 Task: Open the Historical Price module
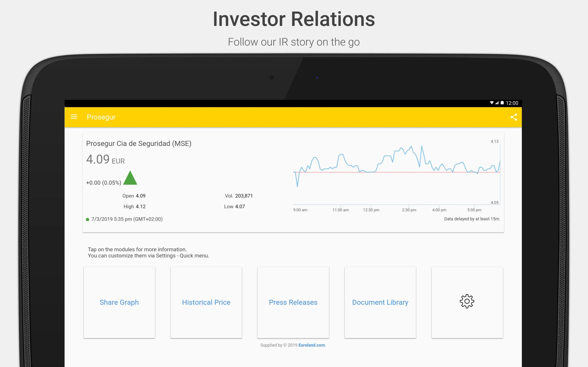(x=206, y=302)
